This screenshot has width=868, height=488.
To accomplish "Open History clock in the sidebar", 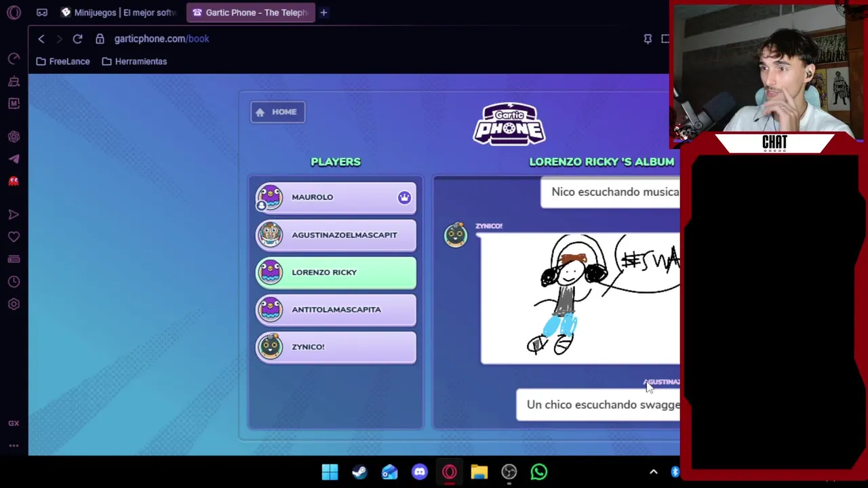I will click(14, 281).
